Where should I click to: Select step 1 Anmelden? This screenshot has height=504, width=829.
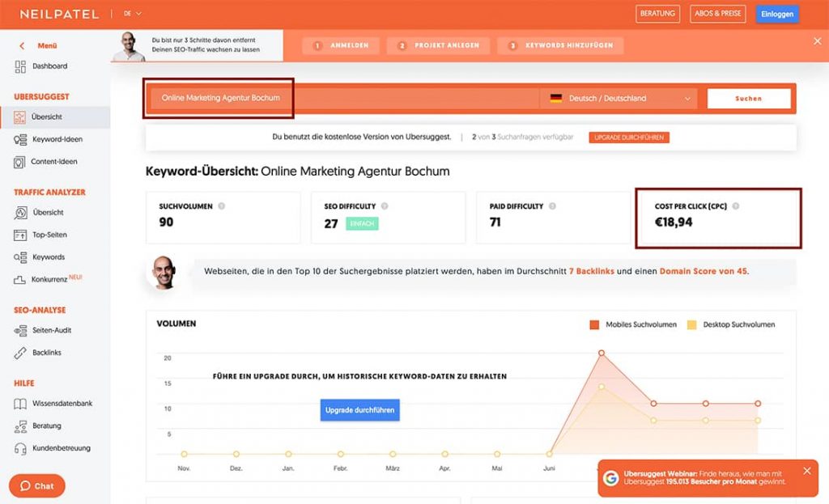coord(342,45)
